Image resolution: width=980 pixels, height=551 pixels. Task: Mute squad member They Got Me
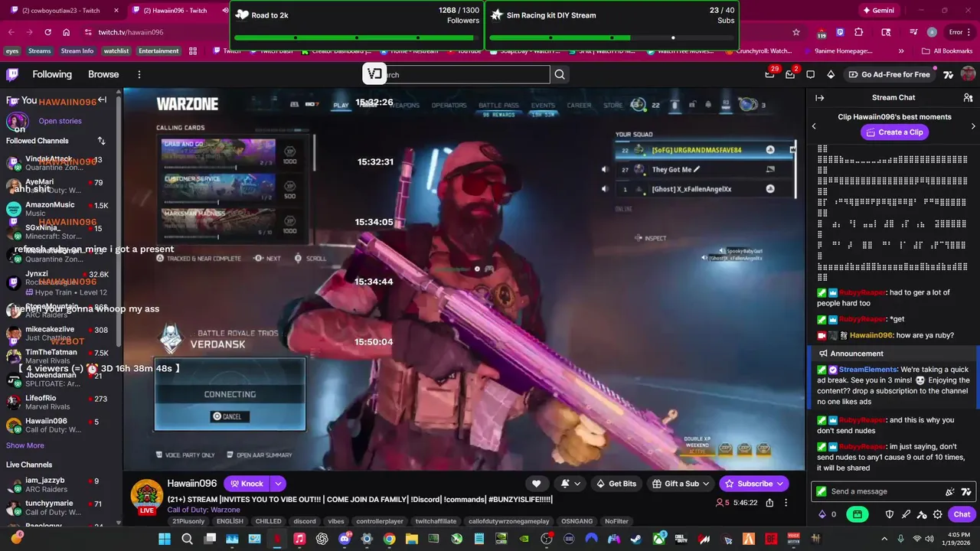(605, 170)
